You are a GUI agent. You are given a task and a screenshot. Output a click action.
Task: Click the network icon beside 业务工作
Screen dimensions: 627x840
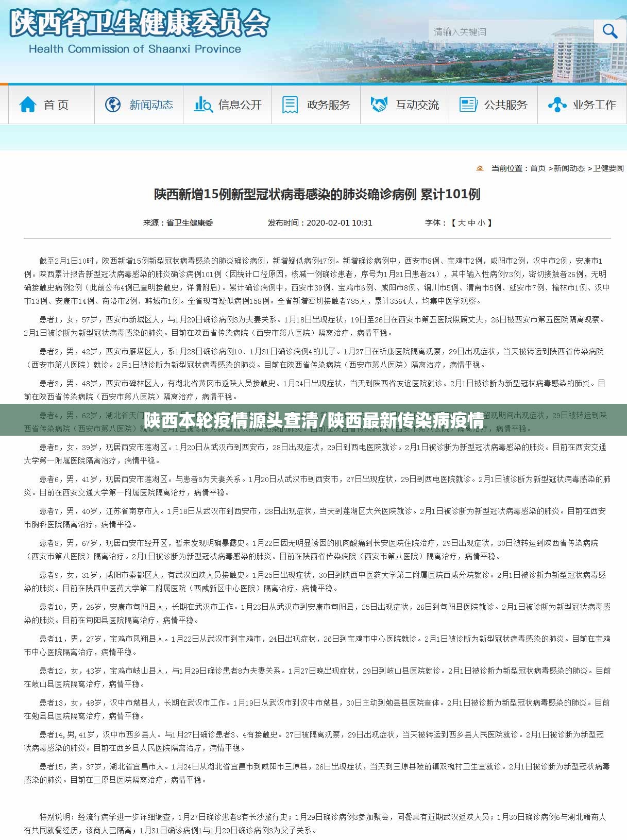557,105
